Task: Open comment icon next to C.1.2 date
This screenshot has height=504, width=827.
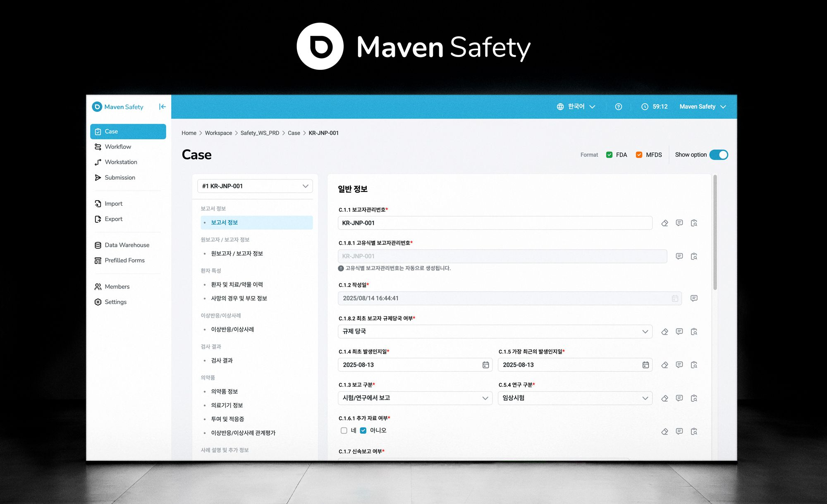Action: click(x=694, y=298)
